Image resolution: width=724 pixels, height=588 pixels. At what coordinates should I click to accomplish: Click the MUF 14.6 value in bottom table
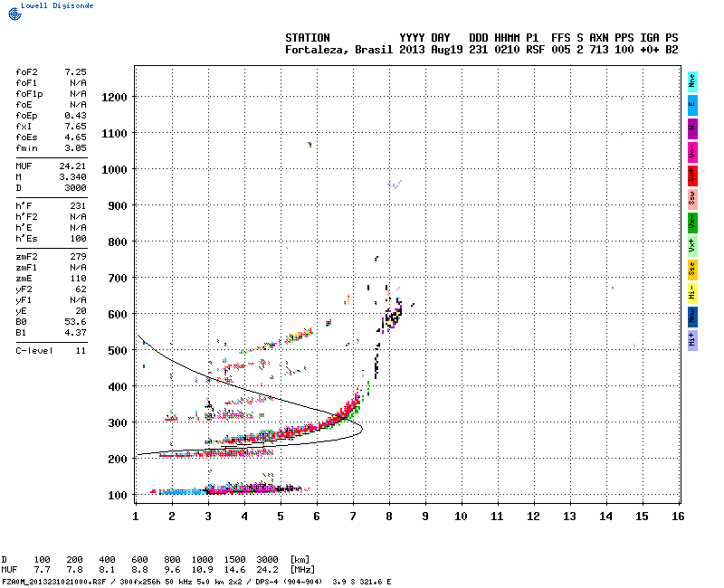point(234,570)
